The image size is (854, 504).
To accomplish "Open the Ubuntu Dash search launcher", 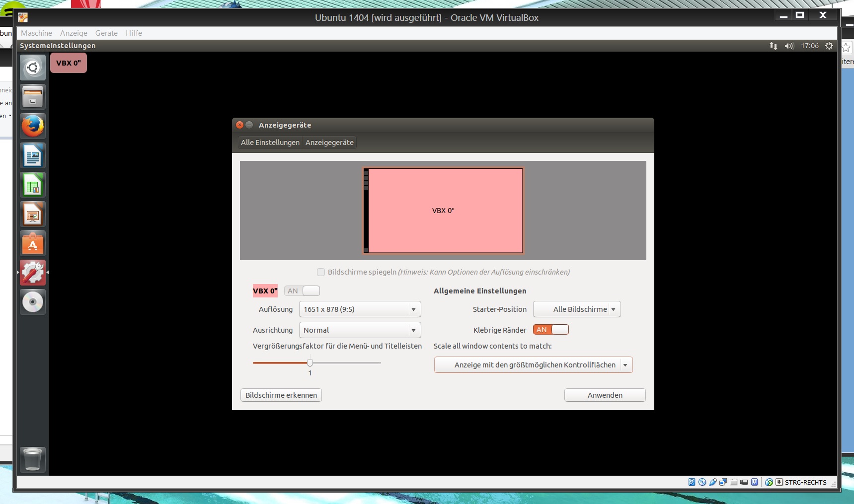I will click(33, 67).
